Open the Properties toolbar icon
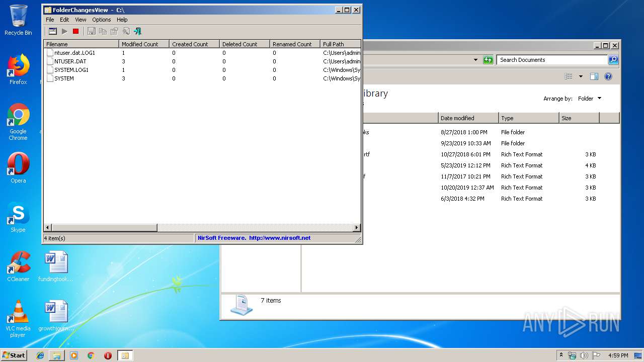The image size is (644, 362). click(114, 31)
